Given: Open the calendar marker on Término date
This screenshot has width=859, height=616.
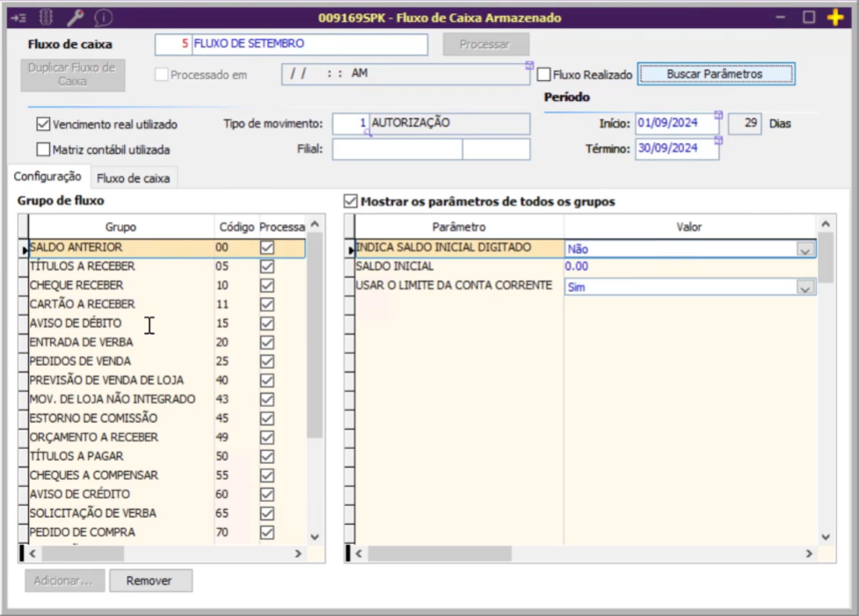Looking at the screenshot, I should [718, 140].
